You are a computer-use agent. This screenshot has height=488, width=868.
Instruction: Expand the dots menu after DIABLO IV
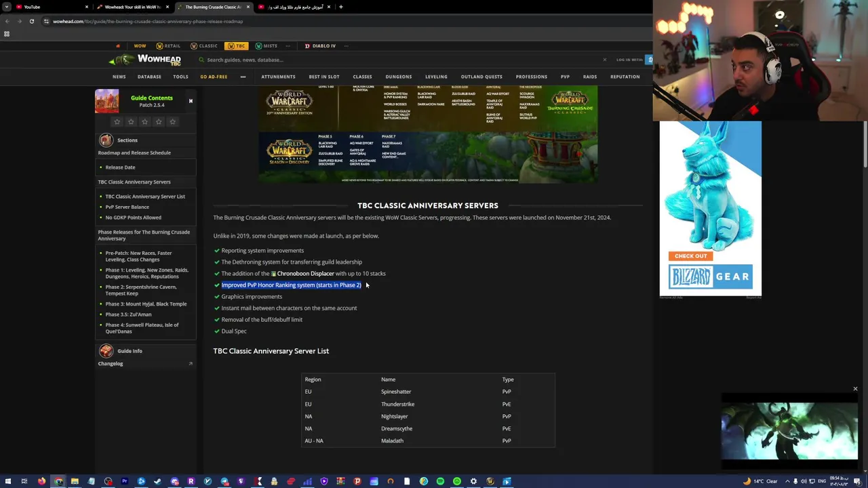click(x=347, y=46)
